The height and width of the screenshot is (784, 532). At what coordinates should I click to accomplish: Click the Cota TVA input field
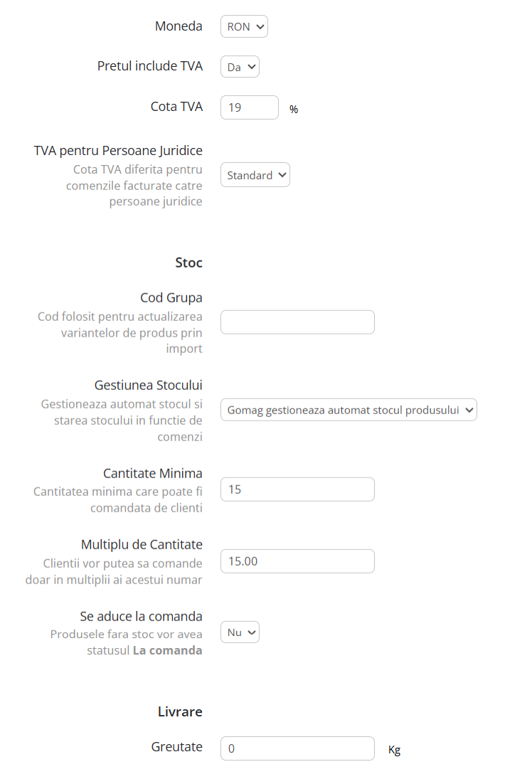250,107
